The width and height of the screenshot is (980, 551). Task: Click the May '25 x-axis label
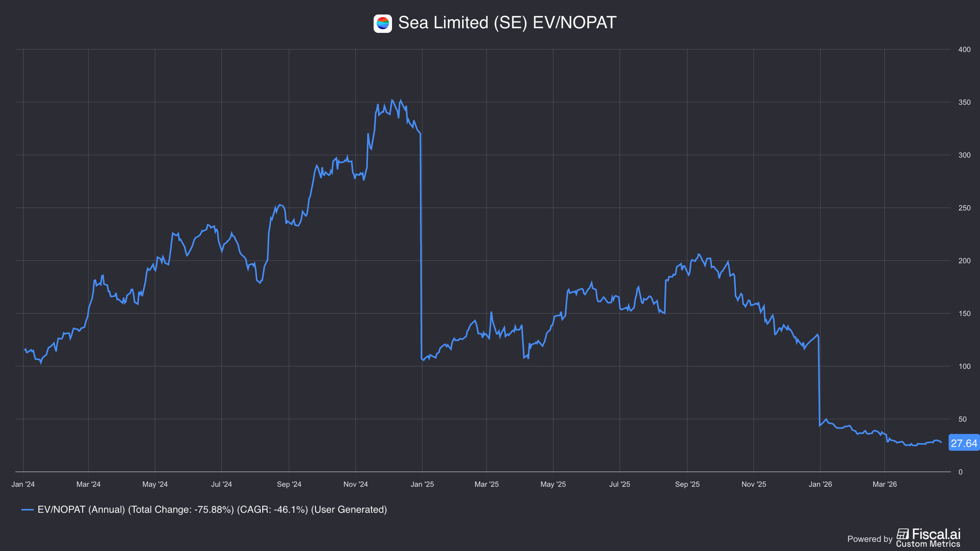(553, 484)
